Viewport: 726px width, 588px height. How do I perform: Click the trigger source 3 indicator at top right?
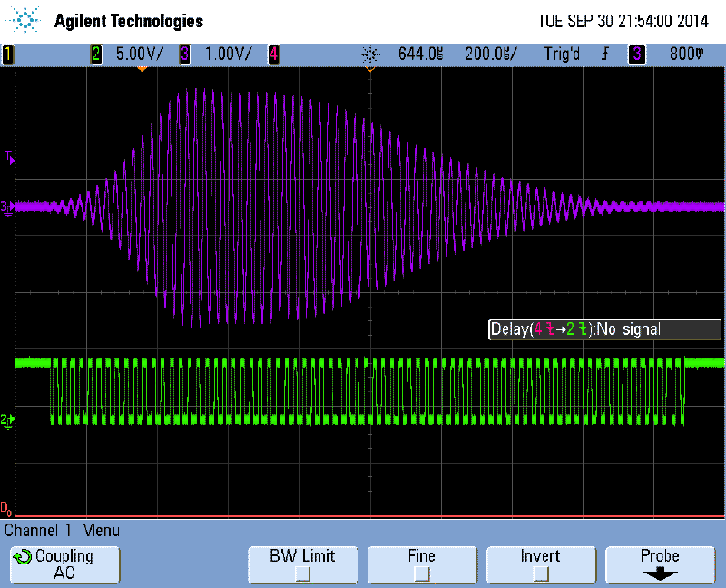637,54
